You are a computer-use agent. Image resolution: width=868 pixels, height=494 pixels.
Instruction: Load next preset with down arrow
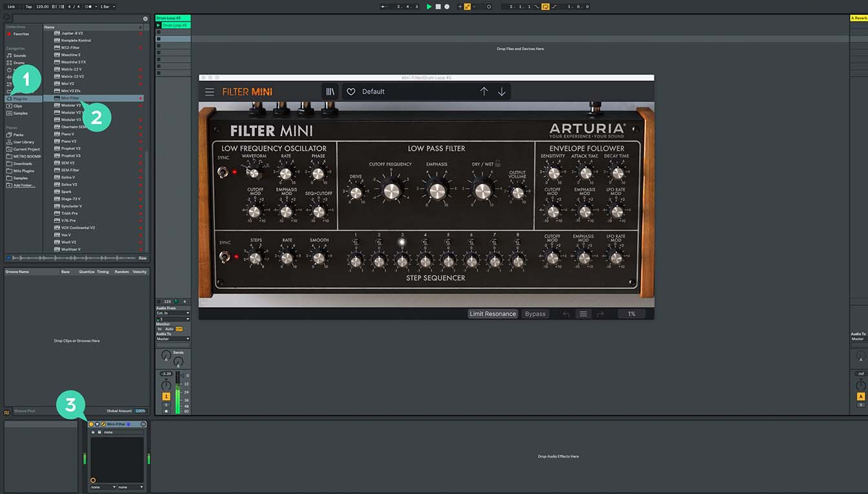[x=501, y=92]
